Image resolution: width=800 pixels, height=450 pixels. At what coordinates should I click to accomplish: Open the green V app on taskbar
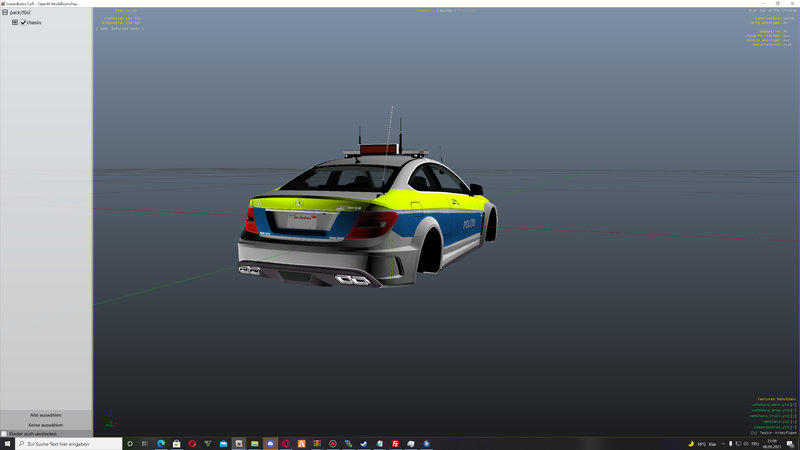click(208, 444)
